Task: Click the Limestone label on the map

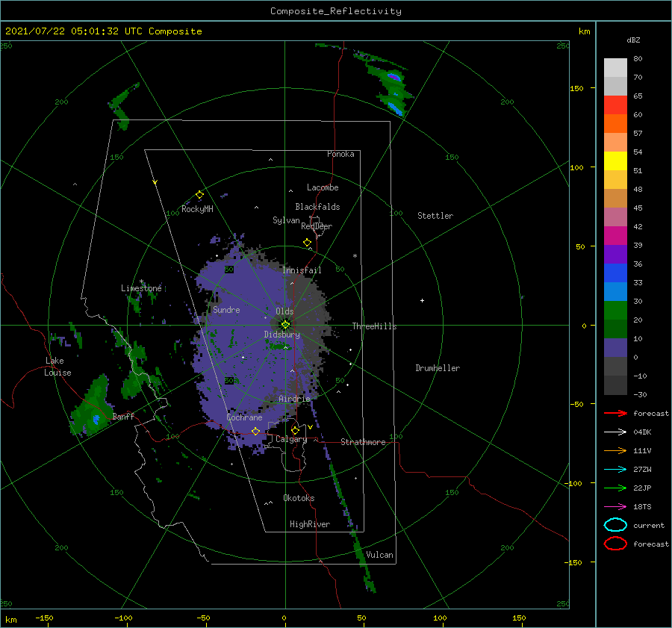Action: point(141,288)
